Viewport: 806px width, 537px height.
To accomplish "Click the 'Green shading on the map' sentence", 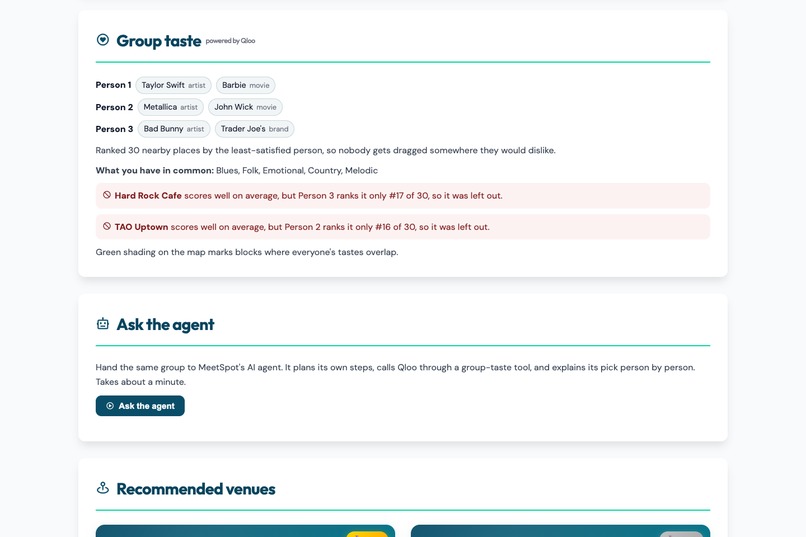I will click(x=247, y=252).
